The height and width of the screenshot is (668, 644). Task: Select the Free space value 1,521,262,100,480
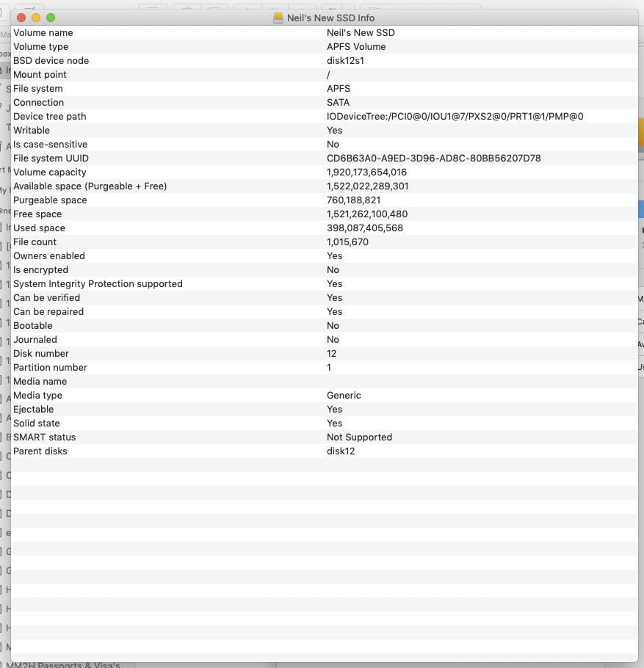coord(367,214)
